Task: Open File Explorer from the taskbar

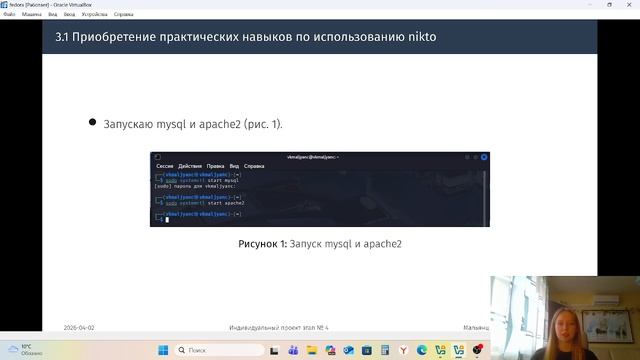Action: click(x=312, y=350)
